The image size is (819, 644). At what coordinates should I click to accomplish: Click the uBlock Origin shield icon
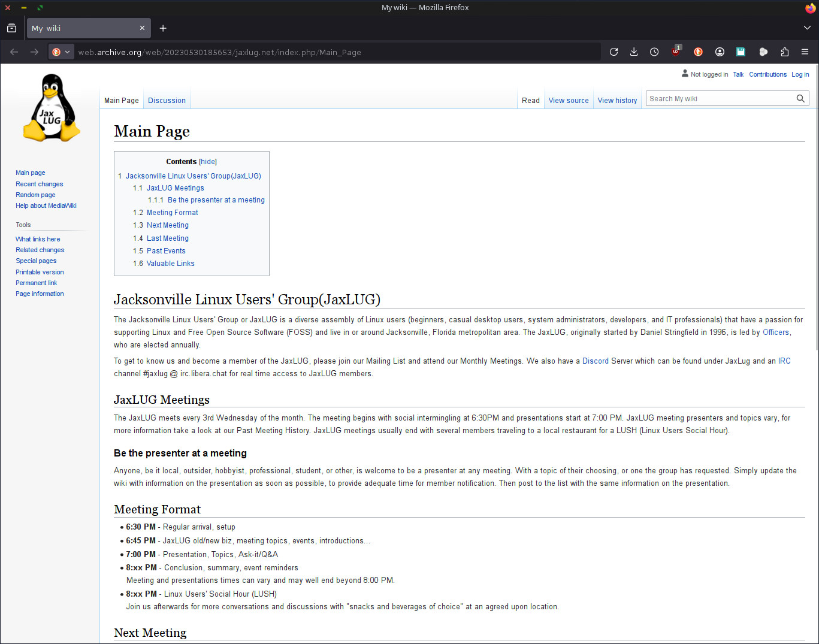point(675,52)
